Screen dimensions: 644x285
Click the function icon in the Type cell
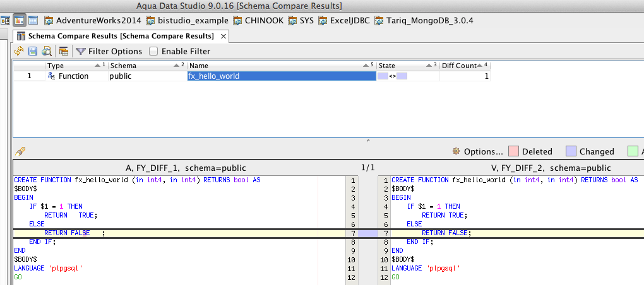coord(51,76)
